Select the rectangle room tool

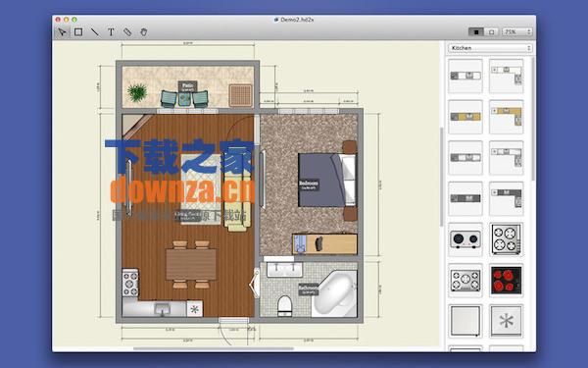(x=78, y=32)
